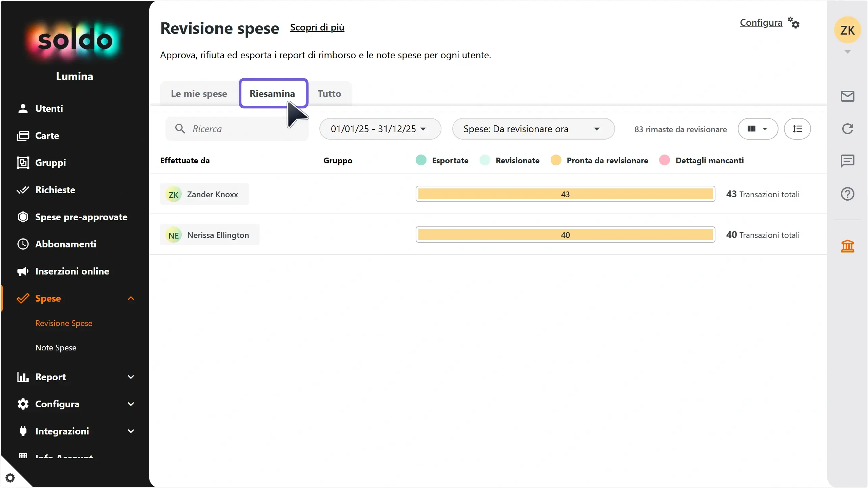
Task: Click the Integrazioni plug icon
Action: (23, 431)
